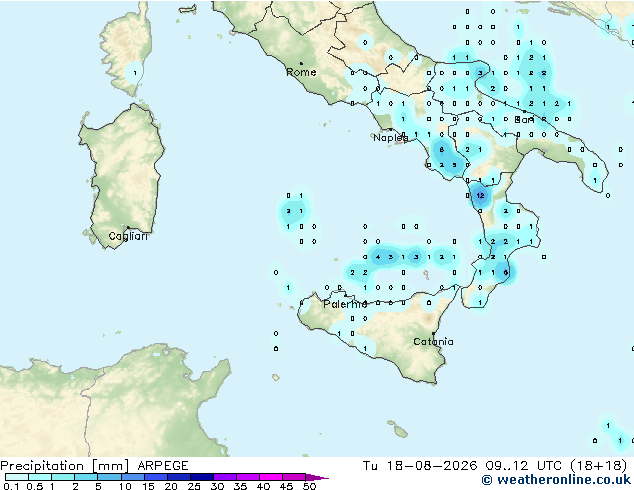This screenshot has height=490, width=634.
Task: Click the legend label 25
Action: pos(194,486)
